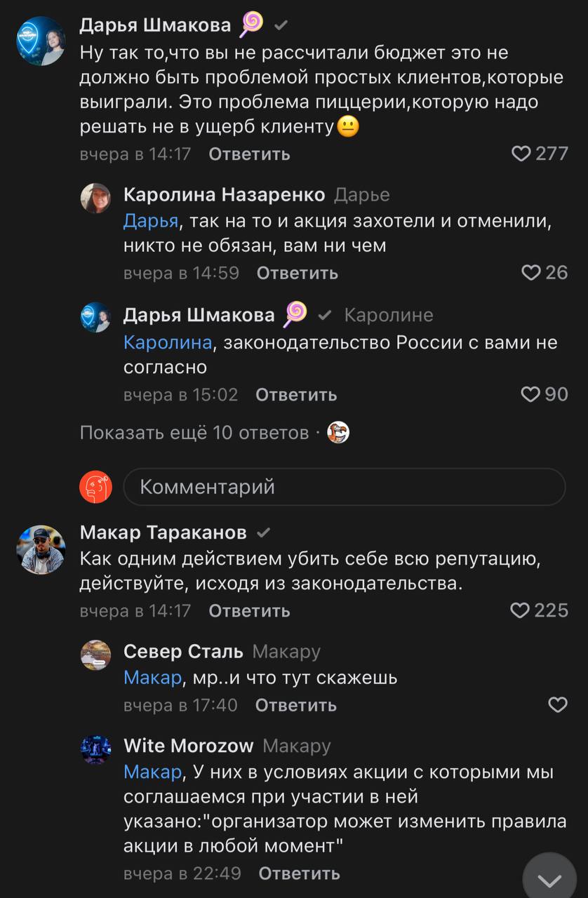Like Дарья's reply with 90 likes
The width and height of the screenshot is (588, 898).
[531, 394]
